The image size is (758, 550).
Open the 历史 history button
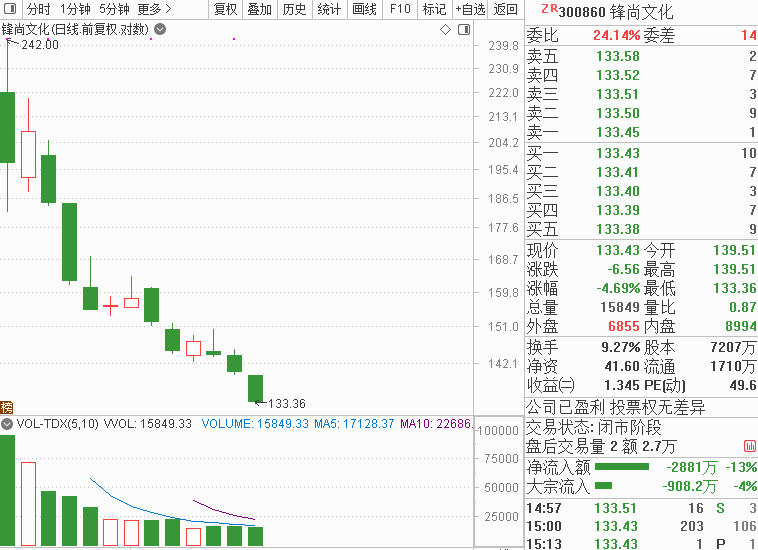coord(294,9)
